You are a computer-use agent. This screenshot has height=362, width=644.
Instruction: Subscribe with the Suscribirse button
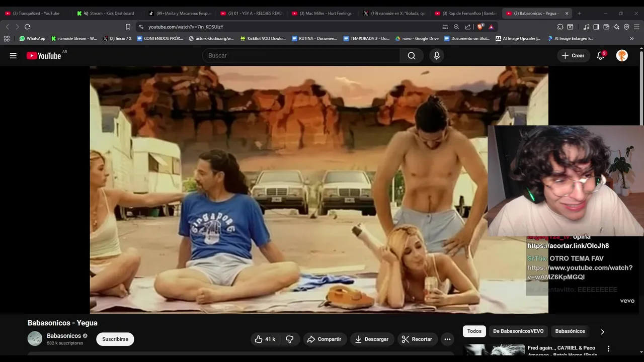tap(115, 339)
